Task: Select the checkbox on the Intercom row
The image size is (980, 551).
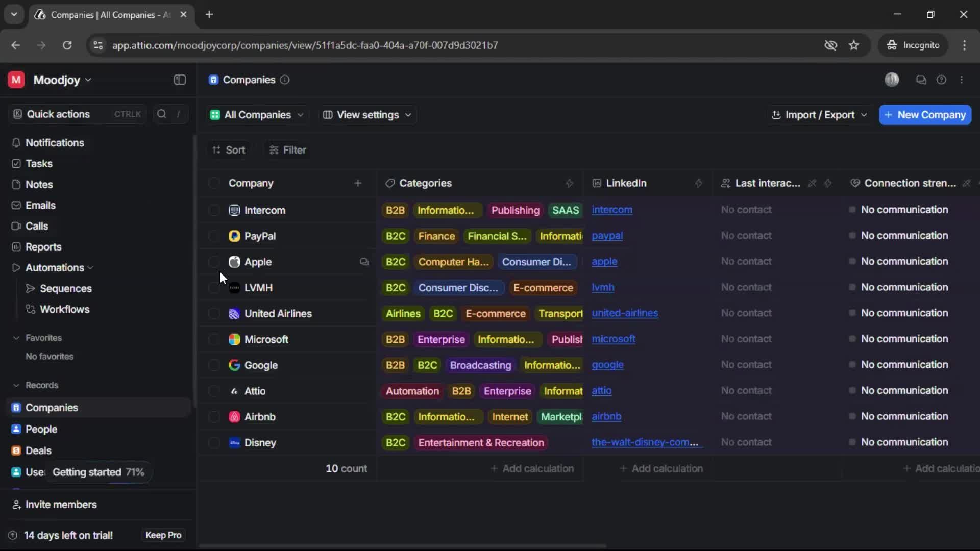Action: point(214,210)
